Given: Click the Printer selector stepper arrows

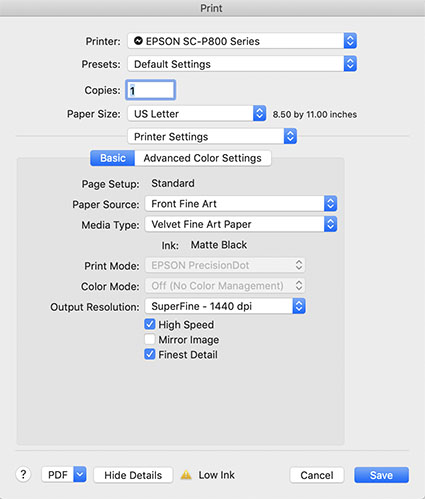Looking at the screenshot, I should pos(350,41).
